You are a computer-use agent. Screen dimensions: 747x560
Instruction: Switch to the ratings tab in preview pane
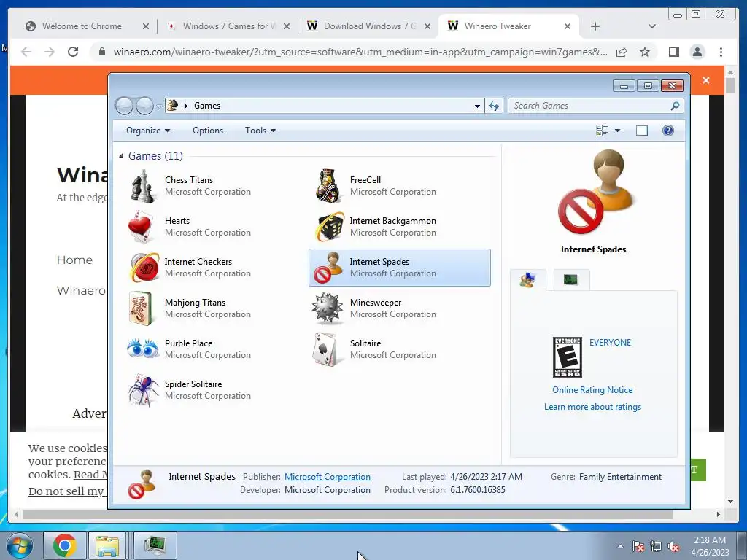[527, 280]
